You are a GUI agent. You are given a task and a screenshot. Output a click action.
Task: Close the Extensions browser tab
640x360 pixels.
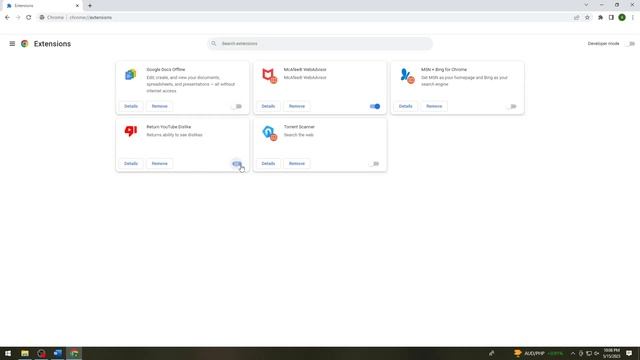(x=77, y=6)
